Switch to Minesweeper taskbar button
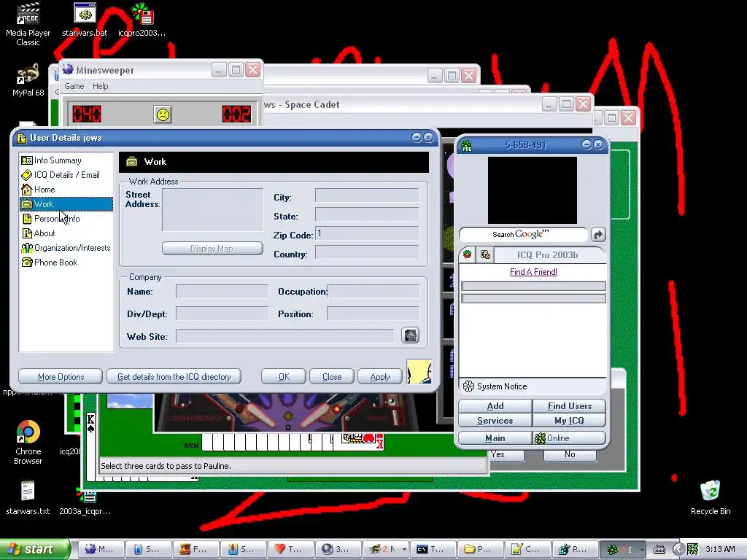 (101, 549)
